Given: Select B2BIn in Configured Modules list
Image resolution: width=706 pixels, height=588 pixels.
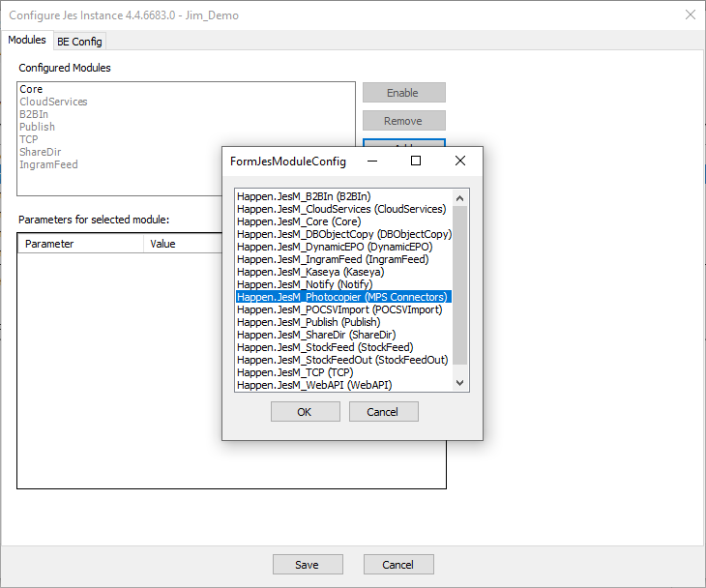Looking at the screenshot, I should (34, 114).
